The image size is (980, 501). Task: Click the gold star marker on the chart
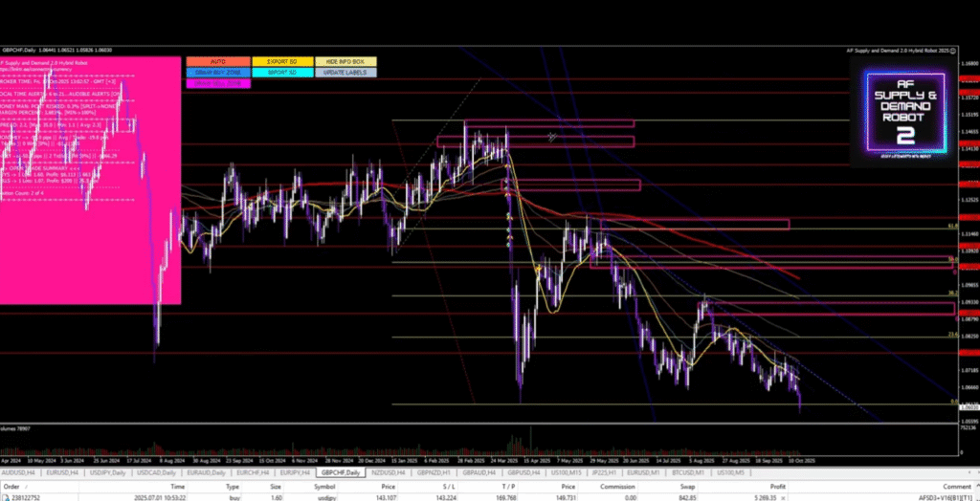click(x=538, y=269)
